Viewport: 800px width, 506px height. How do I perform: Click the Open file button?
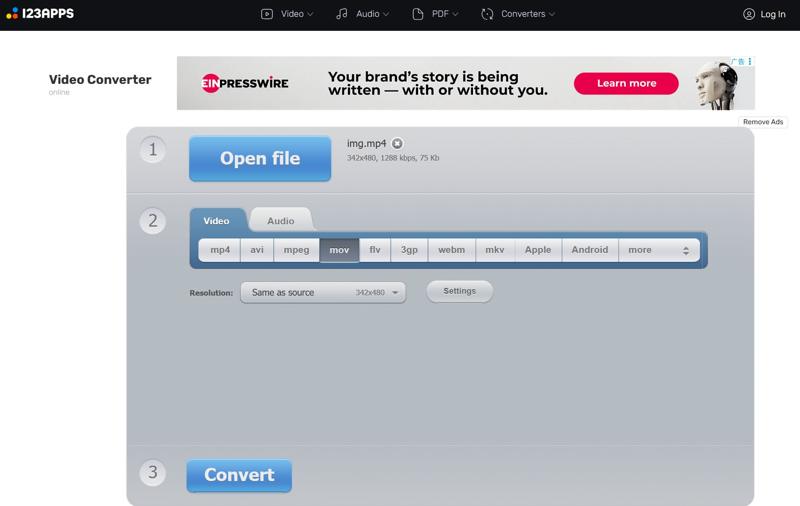click(260, 159)
